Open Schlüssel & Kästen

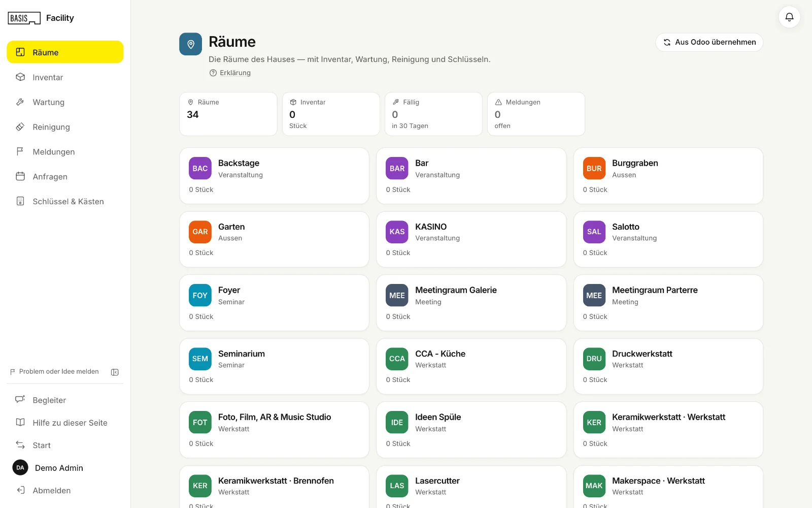(x=65, y=202)
